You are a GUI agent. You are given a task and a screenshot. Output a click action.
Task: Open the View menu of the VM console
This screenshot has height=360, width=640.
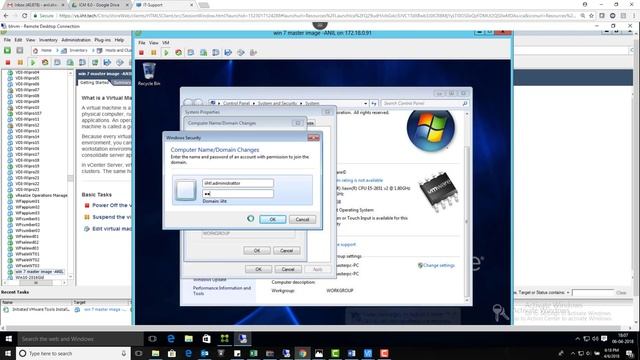click(153, 42)
